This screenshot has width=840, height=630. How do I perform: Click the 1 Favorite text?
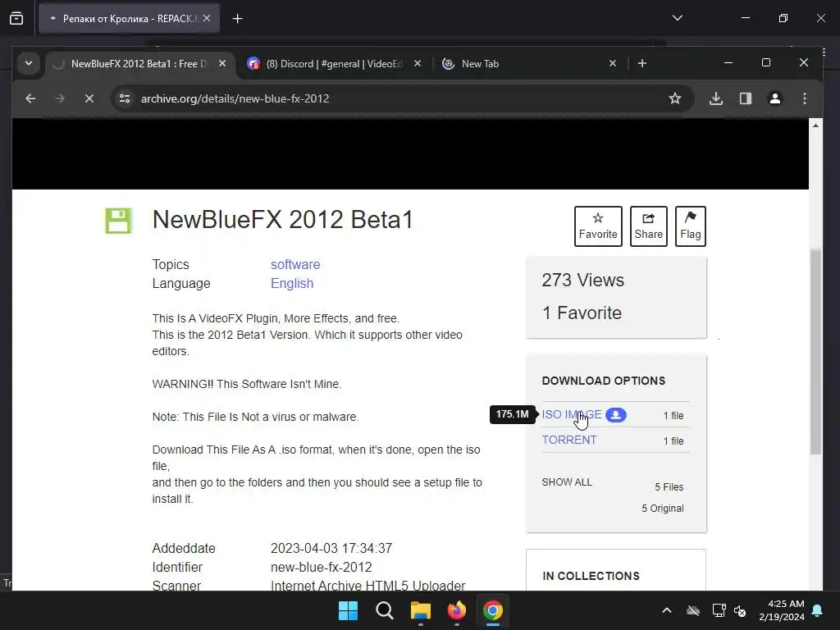point(582,313)
